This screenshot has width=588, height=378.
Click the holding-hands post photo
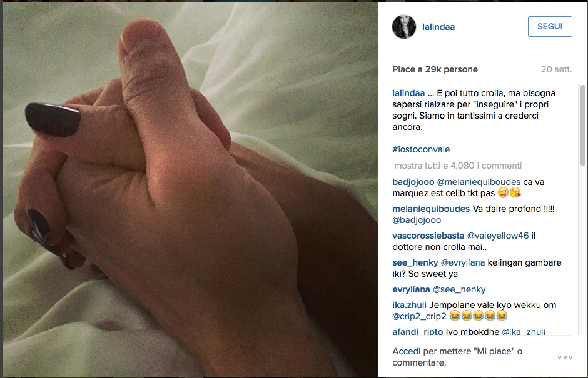click(x=190, y=190)
